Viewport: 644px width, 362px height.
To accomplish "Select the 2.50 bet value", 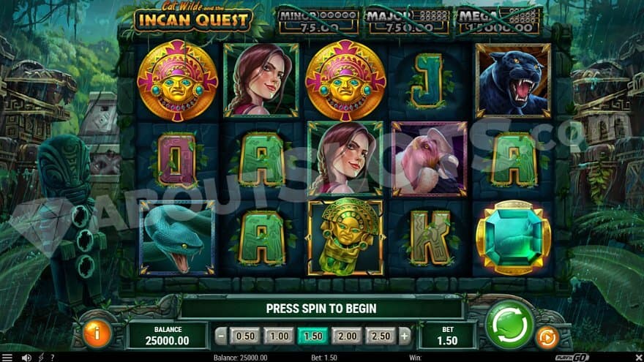I will point(381,336).
